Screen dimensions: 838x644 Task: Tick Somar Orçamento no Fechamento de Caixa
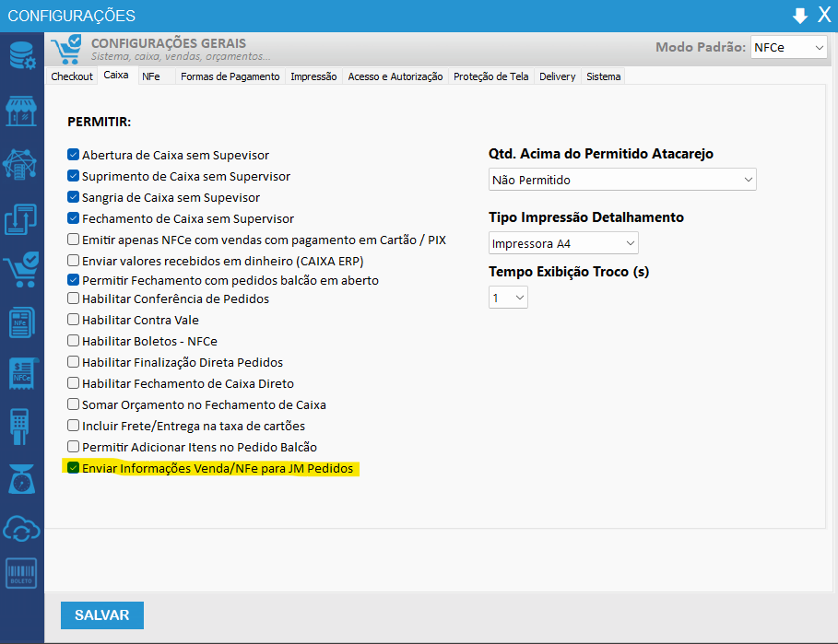[x=74, y=404]
